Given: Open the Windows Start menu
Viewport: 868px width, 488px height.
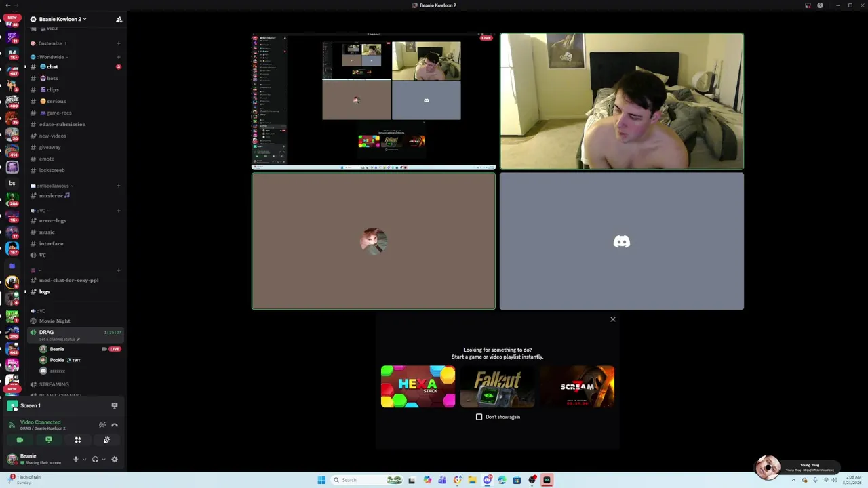Looking at the screenshot, I should click(321, 480).
